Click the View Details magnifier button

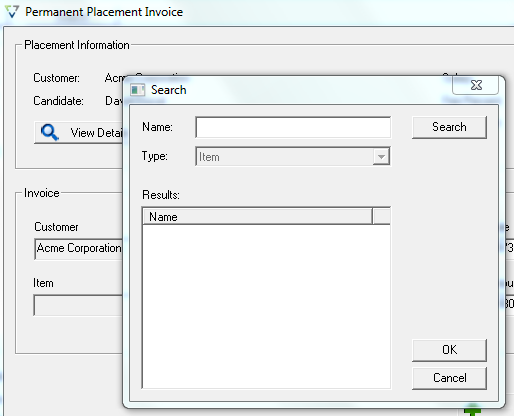pyautogui.click(x=79, y=133)
